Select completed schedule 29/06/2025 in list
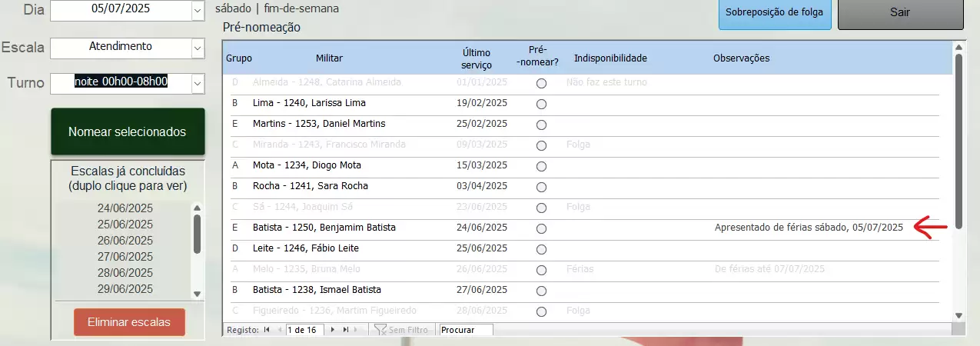This screenshot has width=980, height=346. click(x=124, y=289)
